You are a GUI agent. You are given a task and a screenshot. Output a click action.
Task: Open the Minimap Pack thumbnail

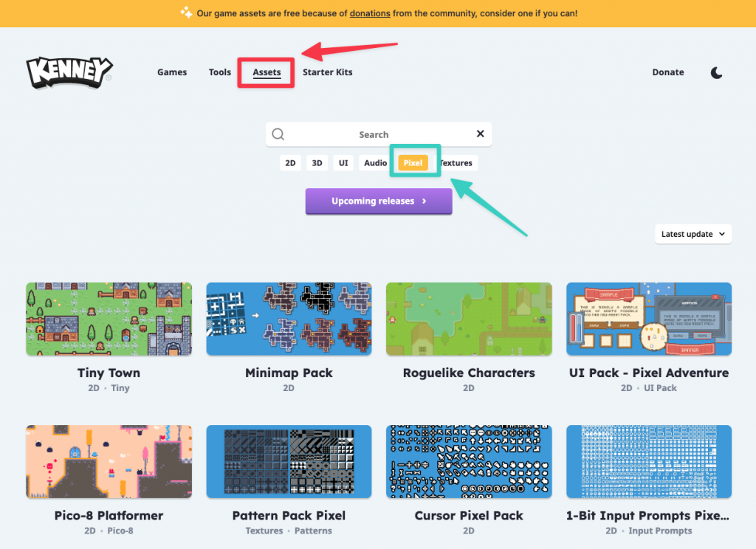click(289, 319)
